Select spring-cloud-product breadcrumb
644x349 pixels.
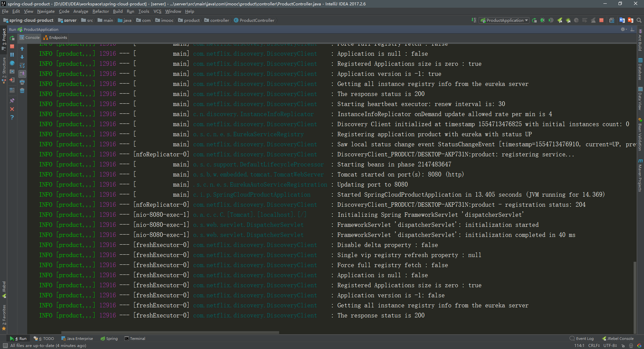[x=29, y=20]
